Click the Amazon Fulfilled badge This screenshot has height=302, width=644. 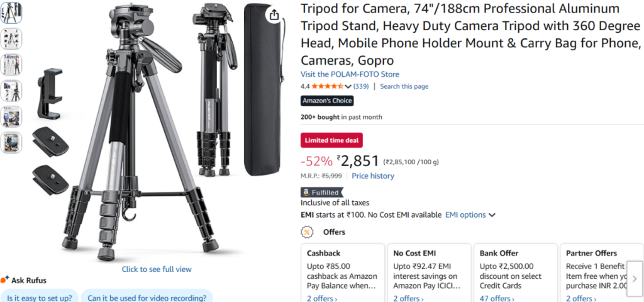pos(321,193)
